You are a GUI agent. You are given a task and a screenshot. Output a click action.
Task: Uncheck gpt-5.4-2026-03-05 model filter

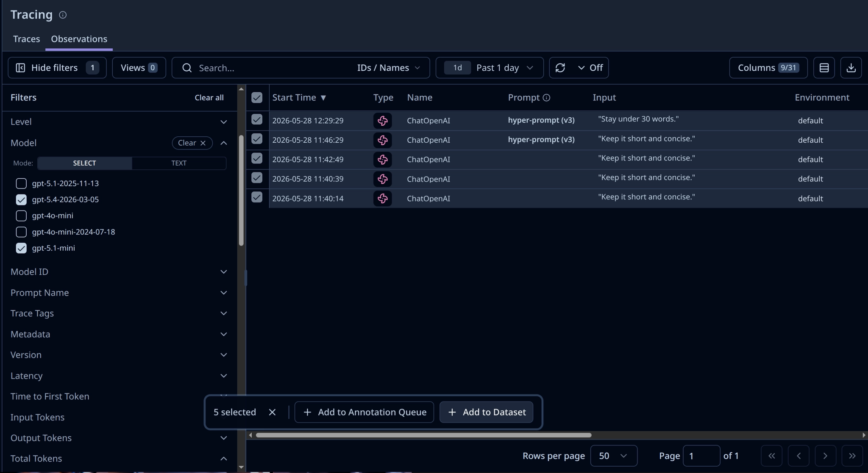click(21, 199)
